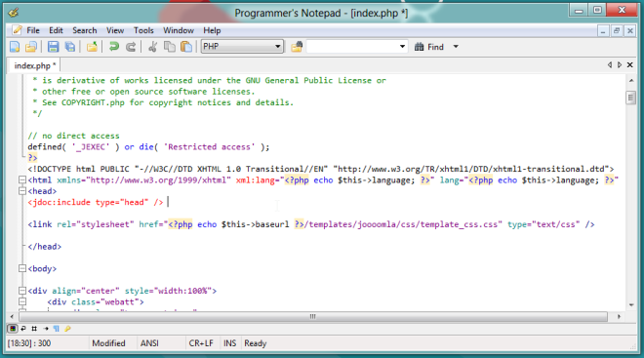Click the vertical scrollbar up arrow
Viewport: 644px width, 358px height.
point(631,80)
